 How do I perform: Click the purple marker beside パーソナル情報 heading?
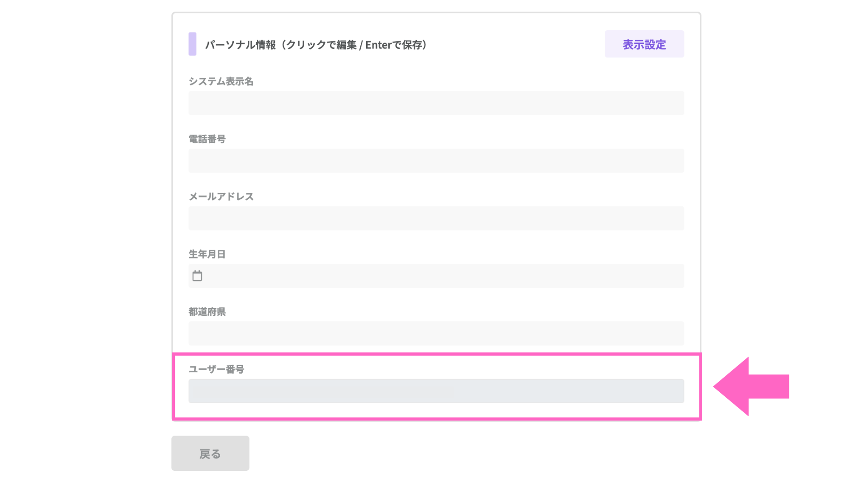tap(192, 44)
